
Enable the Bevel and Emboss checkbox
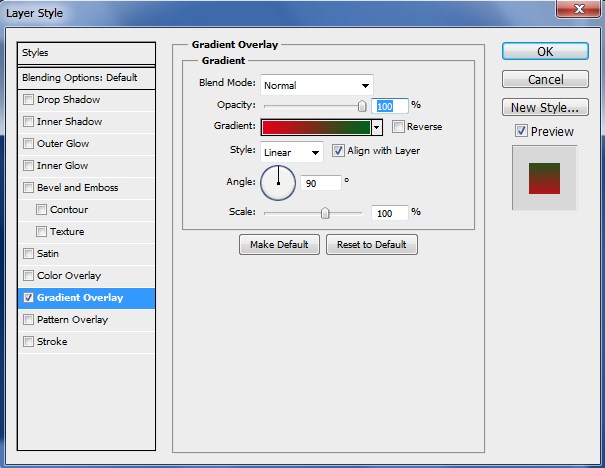click(28, 188)
